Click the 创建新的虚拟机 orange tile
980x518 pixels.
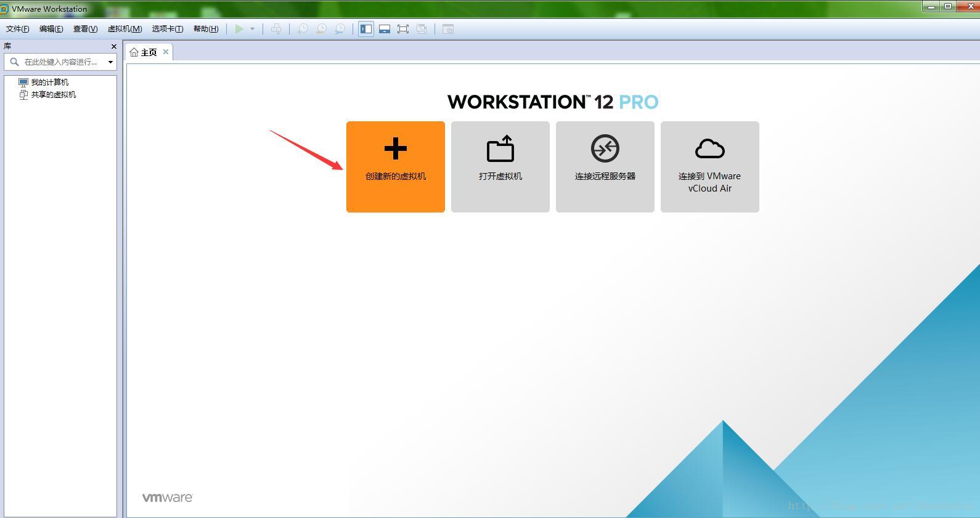(x=396, y=167)
